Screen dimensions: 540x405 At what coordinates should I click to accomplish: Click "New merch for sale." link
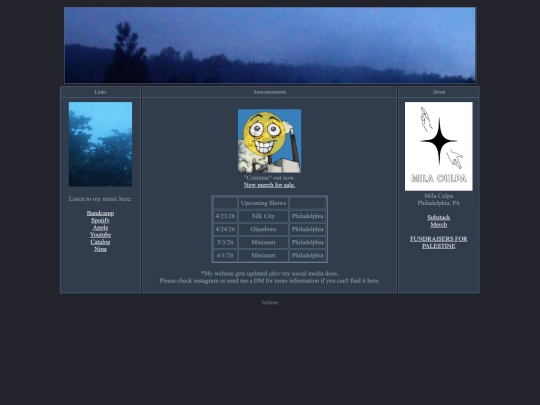coord(269,185)
